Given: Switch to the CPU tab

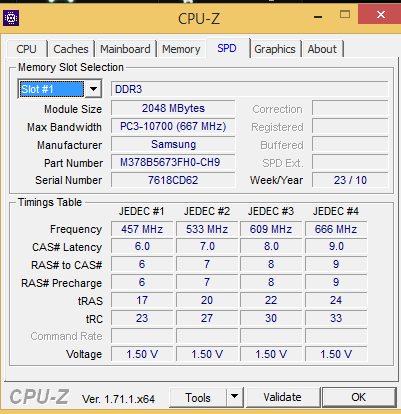Looking at the screenshot, I should point(26,49).
